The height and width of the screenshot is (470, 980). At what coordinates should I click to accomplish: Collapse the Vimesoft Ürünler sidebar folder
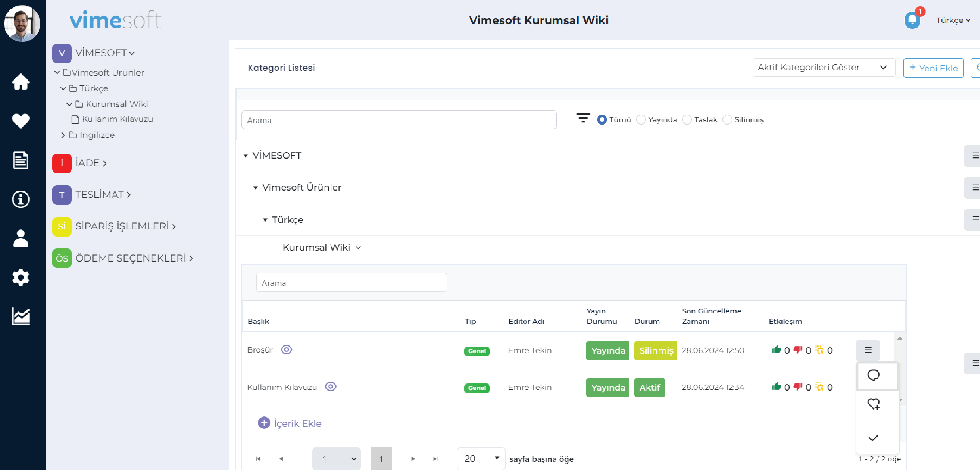[57, 72]
